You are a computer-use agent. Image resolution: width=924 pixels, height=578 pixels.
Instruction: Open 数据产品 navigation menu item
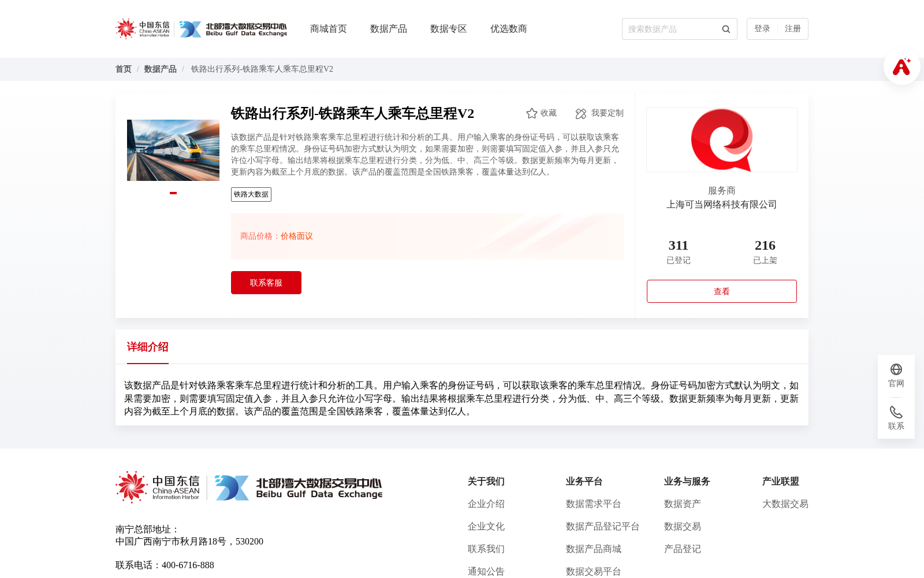point(389,29)
